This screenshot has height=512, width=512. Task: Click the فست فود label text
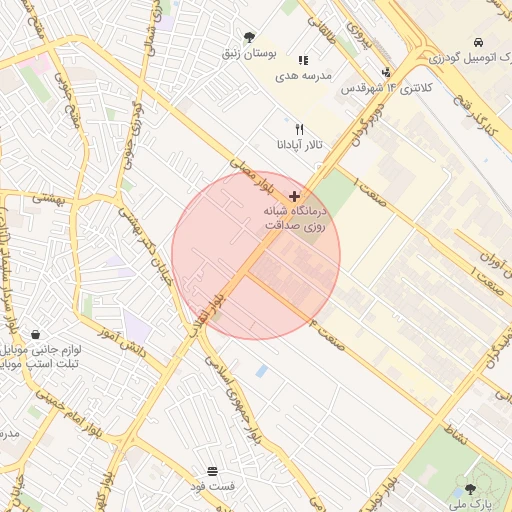(213, 486)
